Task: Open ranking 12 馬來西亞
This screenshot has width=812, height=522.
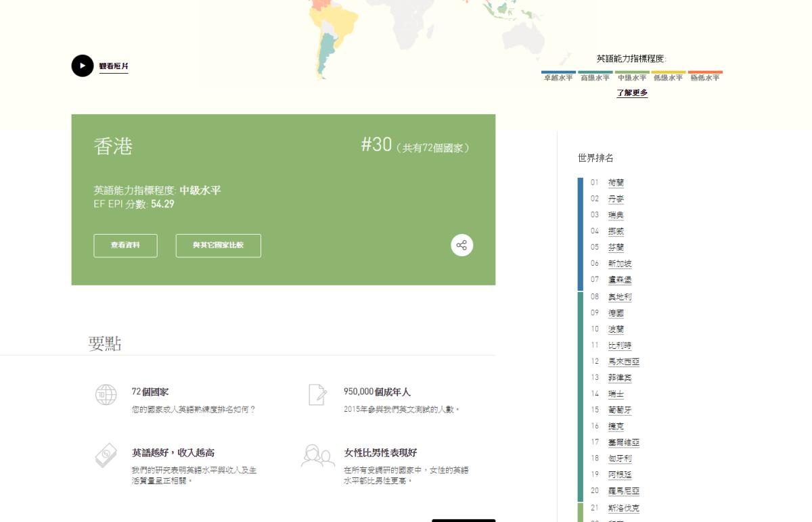Action: pyautogui.click(x=624, y=362)
